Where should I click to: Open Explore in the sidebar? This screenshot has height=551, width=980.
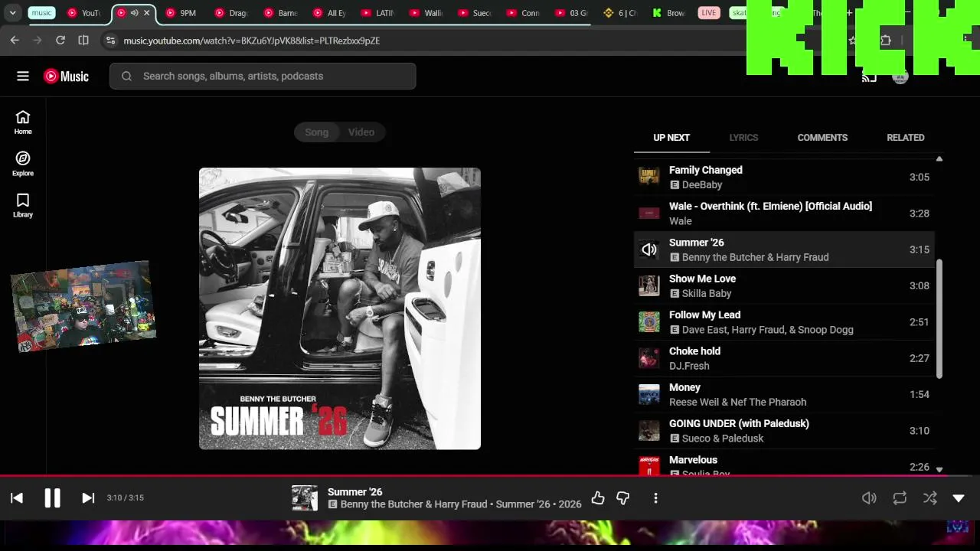click(23, 164)
